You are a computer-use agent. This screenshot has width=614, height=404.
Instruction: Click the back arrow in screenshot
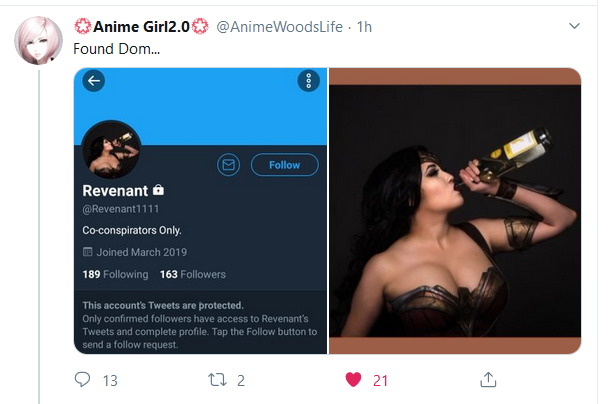tap(94, 81)
